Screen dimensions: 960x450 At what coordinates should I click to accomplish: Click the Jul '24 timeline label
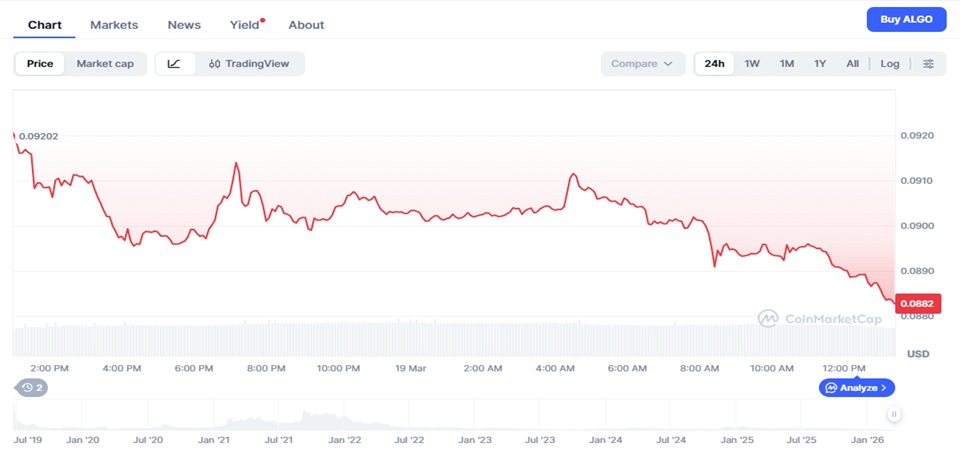pos(672,440)
